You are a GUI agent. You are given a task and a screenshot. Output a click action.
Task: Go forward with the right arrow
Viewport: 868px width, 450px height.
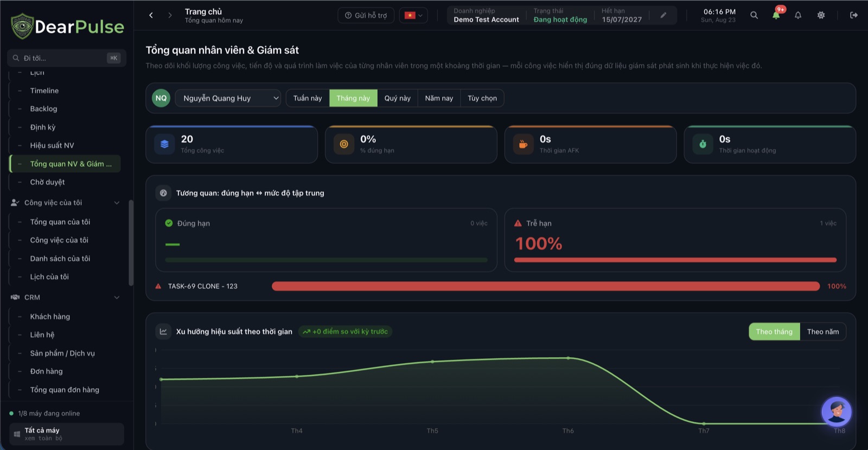pyautogui.click(x=170, y=15)
